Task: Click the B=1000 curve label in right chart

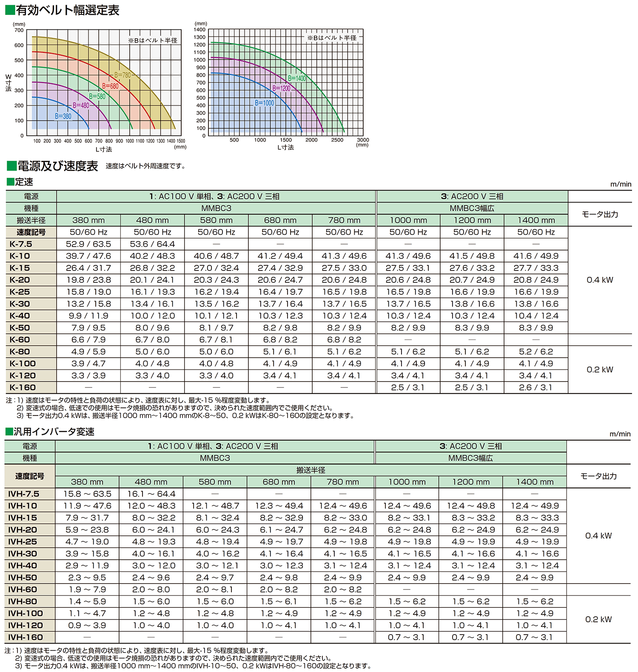Action: [265, 103]
